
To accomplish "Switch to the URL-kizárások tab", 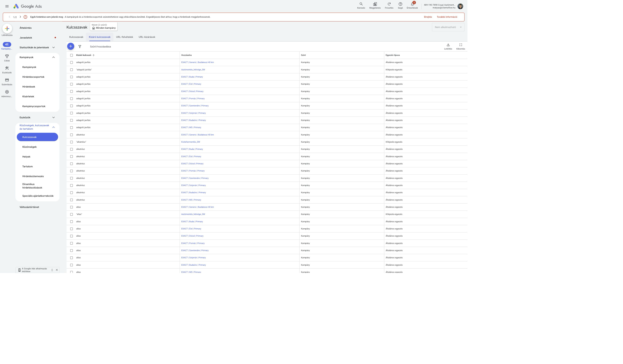I will click(147, 37).
